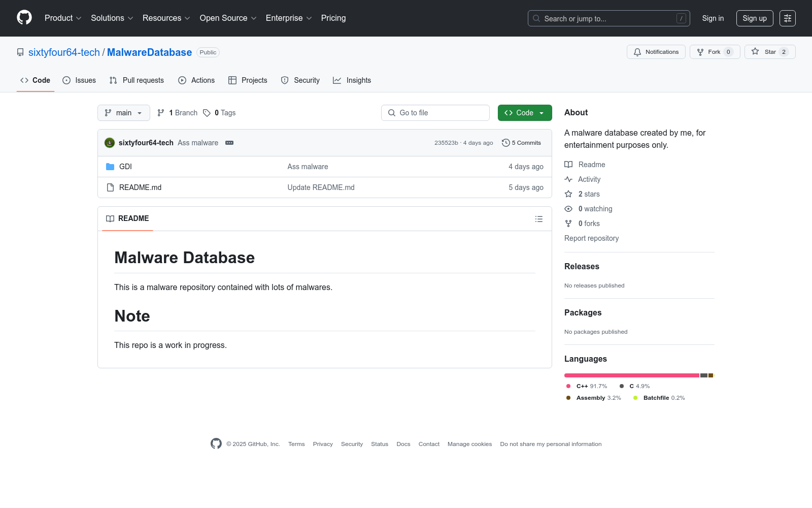Screen dimensions: 812x508
Task: Open commit hash 235523b
Action: [446, 143]
